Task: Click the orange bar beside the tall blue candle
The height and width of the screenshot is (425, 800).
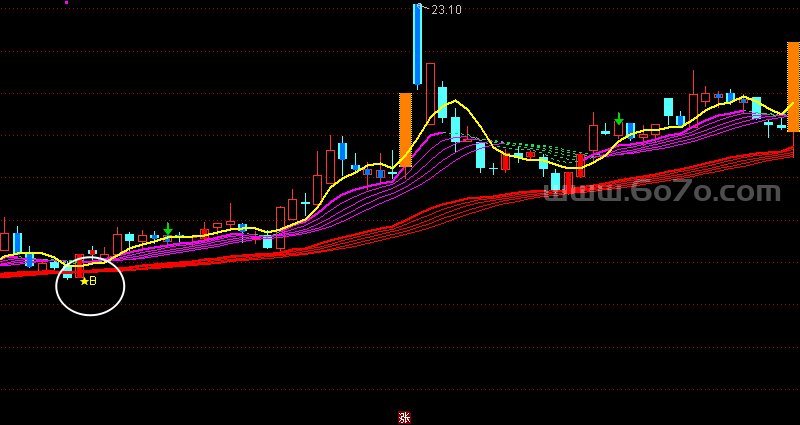Action: [405, 130]
